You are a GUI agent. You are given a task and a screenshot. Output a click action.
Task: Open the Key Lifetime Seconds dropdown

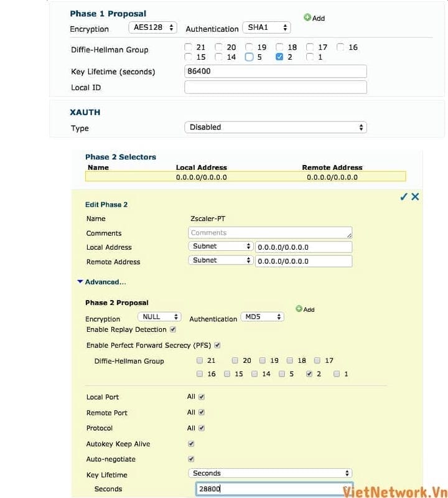pos(272,473)
